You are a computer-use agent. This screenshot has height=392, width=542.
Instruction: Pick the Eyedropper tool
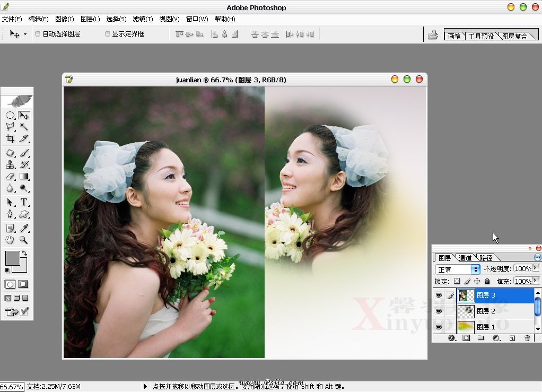tap(24, 228)
